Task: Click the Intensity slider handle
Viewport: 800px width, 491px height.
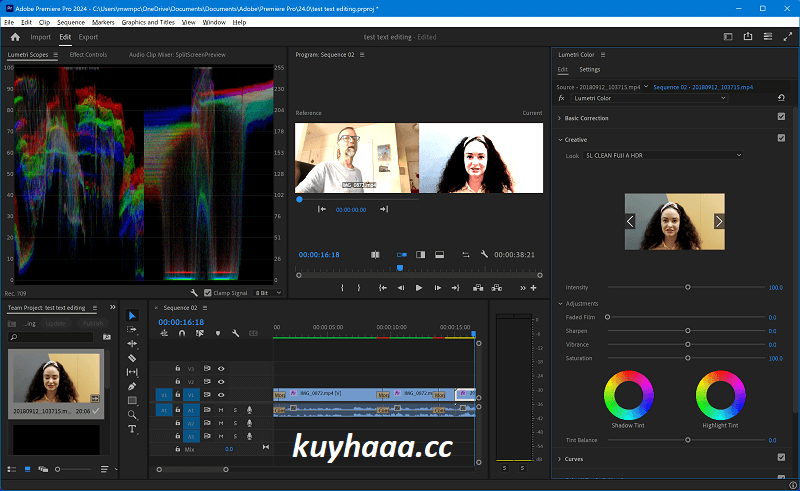Action: click(688, 287)
